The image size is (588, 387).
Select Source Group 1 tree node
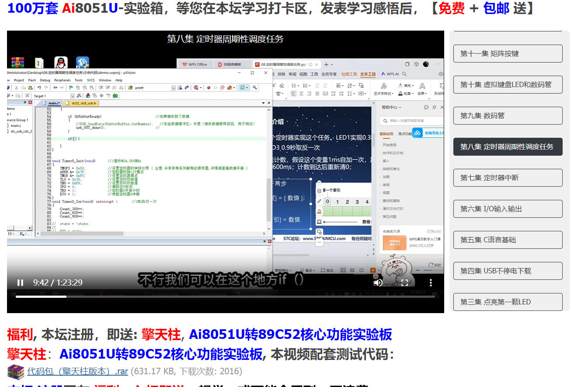tap(17, 120)
